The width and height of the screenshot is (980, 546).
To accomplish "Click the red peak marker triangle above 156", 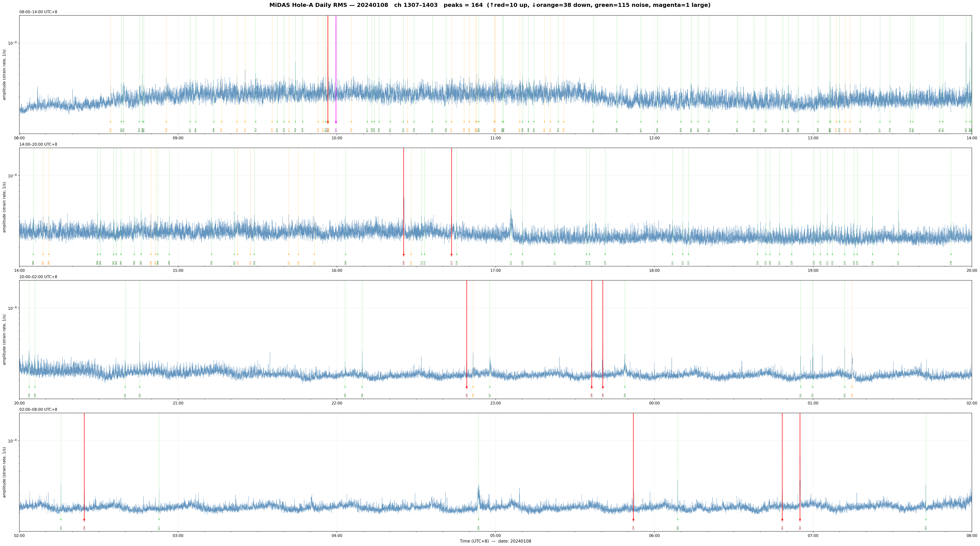I will pos(84,519).
